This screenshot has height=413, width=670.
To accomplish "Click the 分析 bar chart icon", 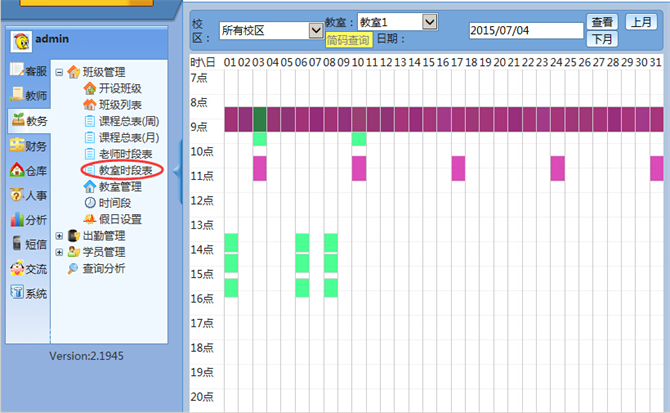I will (17, 220).
